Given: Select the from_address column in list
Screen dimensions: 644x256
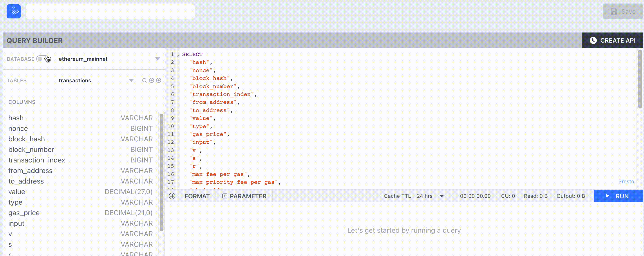Looking at the screenshot, I should [x=30, y=171].
